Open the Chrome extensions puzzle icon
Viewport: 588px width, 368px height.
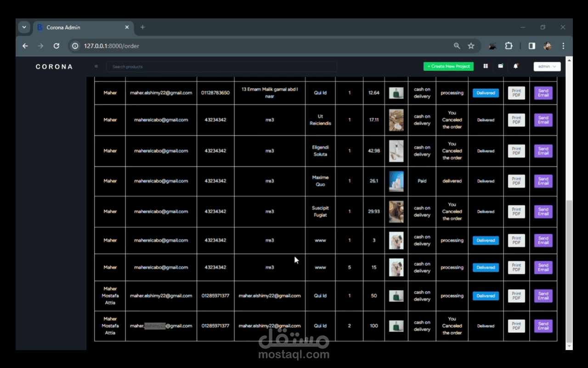click(x=509, y=46)
